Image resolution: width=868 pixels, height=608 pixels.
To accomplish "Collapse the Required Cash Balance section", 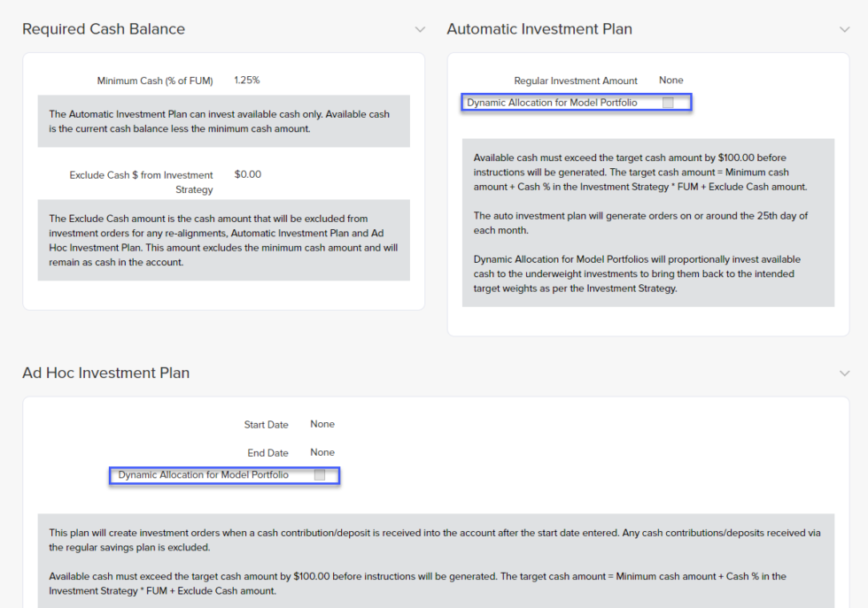I will [420, 29].
